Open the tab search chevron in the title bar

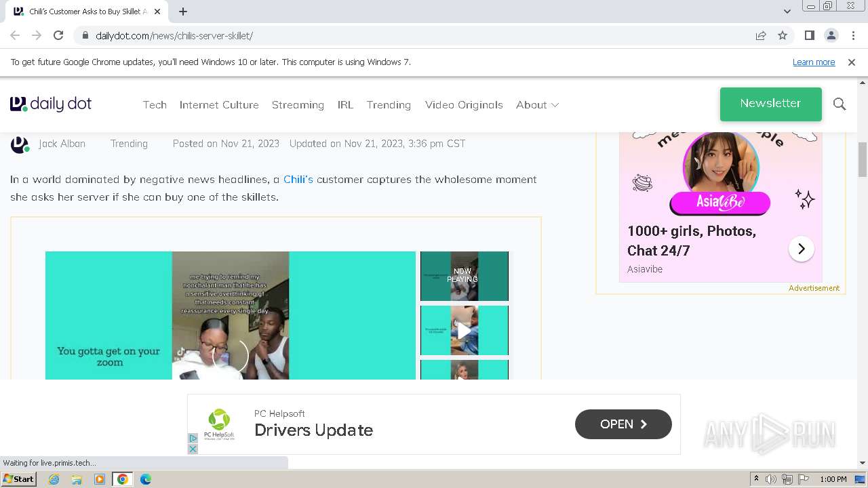coord(787,12)
